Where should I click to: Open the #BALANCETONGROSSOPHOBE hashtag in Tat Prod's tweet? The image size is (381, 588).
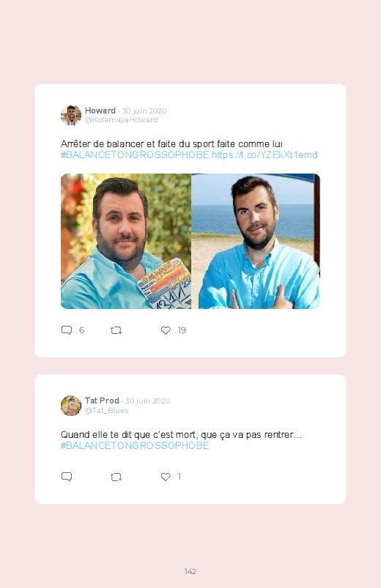tap(135, 445)
